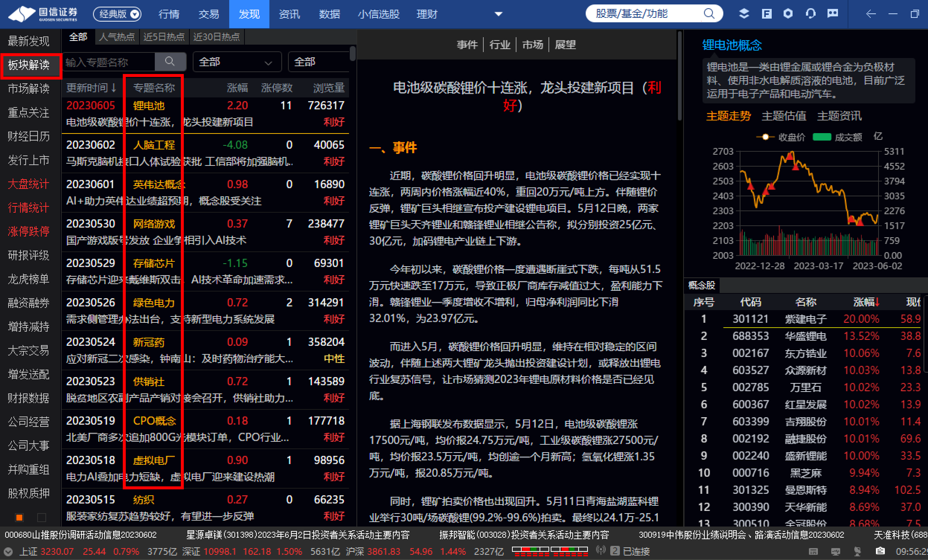Open the 交易 menu
Screen dimensions: 928x560
pos(209,14)
